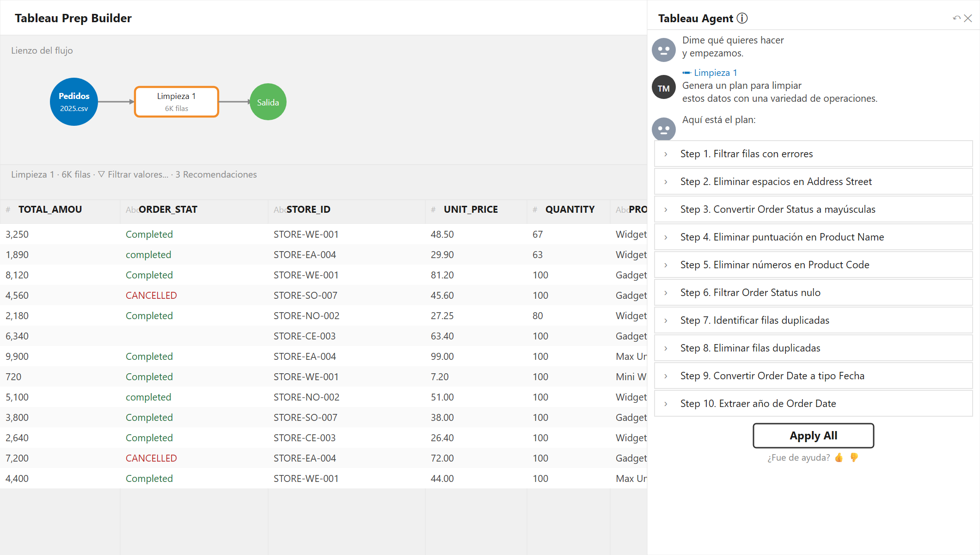Expand Step 9. Convertir Order Date a tipo Fecha
Viewport: 980px width, 555px height.
tap(814, 376)
